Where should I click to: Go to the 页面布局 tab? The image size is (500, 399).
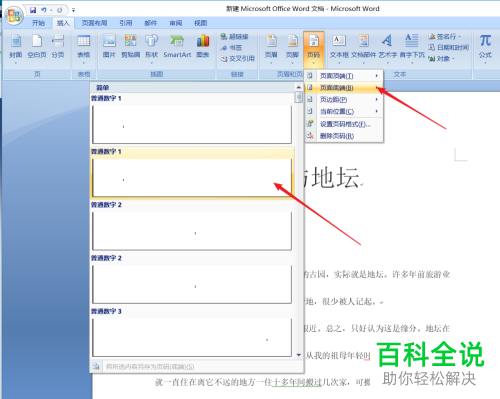pyautogui.click(x=94, y=23)
